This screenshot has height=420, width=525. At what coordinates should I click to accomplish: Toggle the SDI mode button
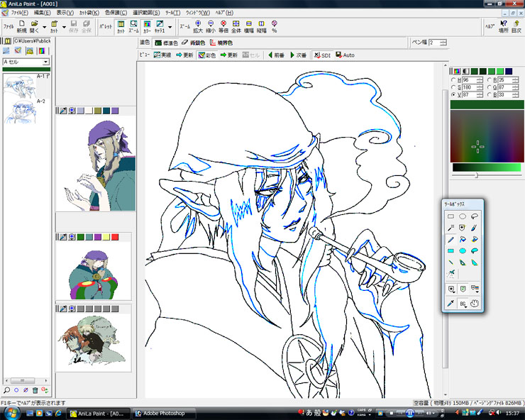coord(322,55)
